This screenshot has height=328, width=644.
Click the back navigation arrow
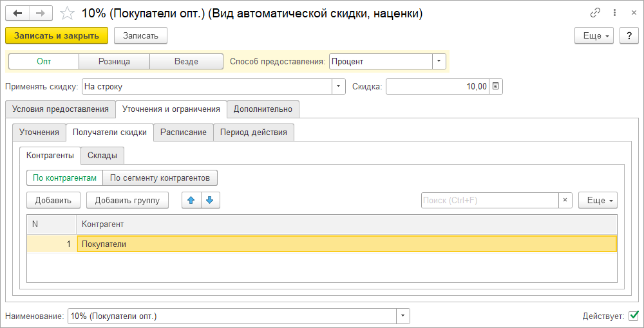[17, 13]
